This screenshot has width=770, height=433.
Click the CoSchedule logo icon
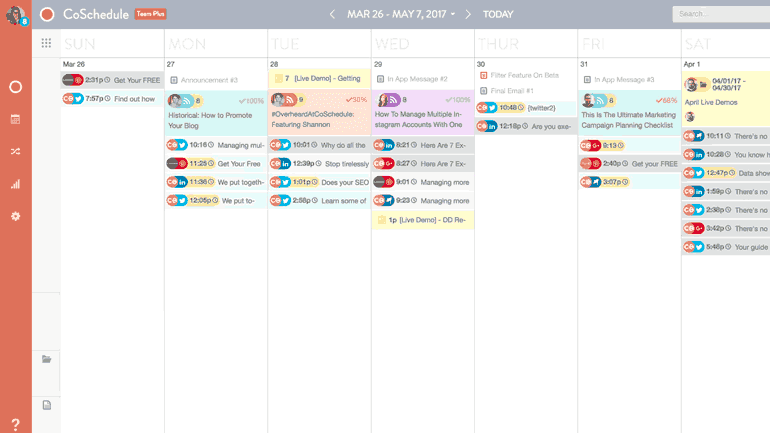coord(48,14)
